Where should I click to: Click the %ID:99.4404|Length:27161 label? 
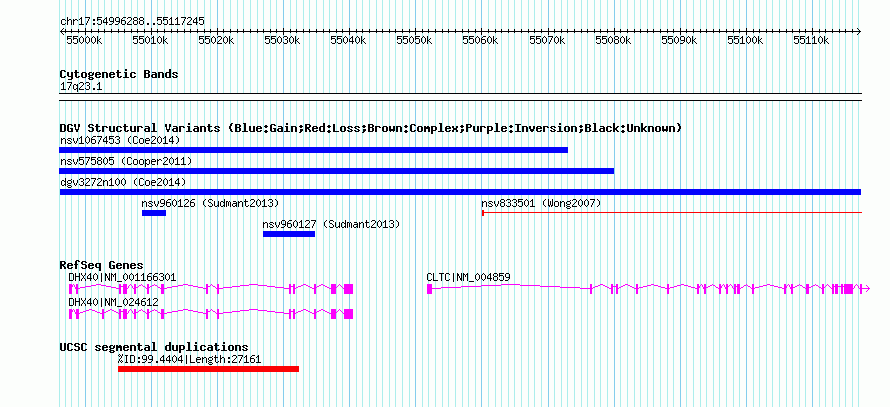click(190, 359)
